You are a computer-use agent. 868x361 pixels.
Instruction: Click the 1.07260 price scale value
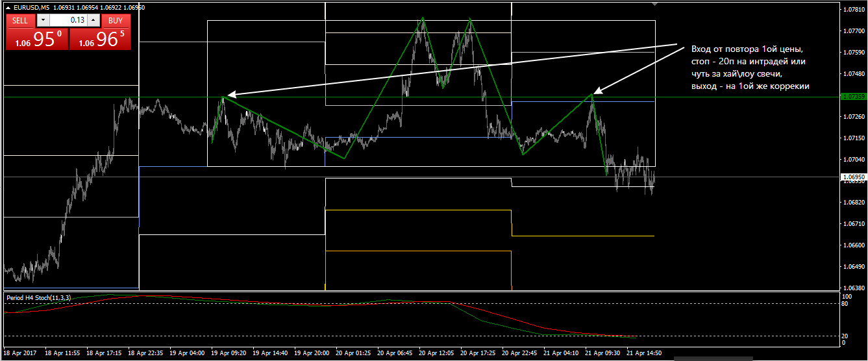(852, 117)
